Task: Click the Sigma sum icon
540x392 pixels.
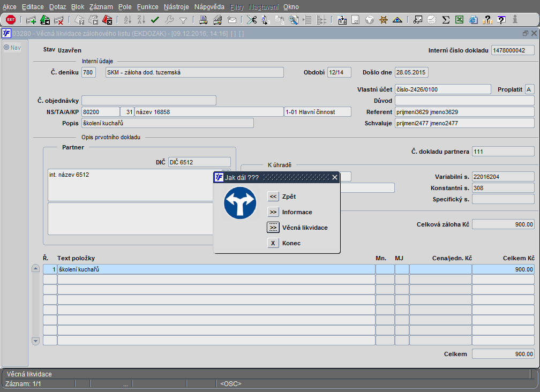Action: click(x=445, y=20)
